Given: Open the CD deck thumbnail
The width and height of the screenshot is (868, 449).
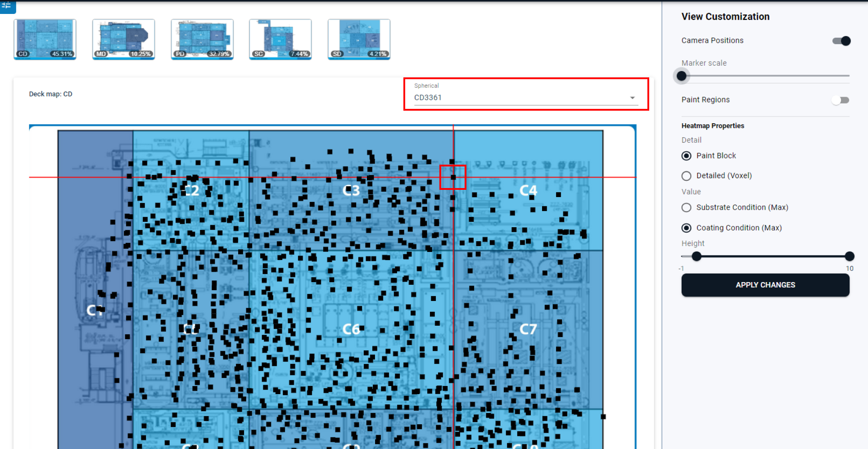Looking at the screenshot, I should pos(45,39).
